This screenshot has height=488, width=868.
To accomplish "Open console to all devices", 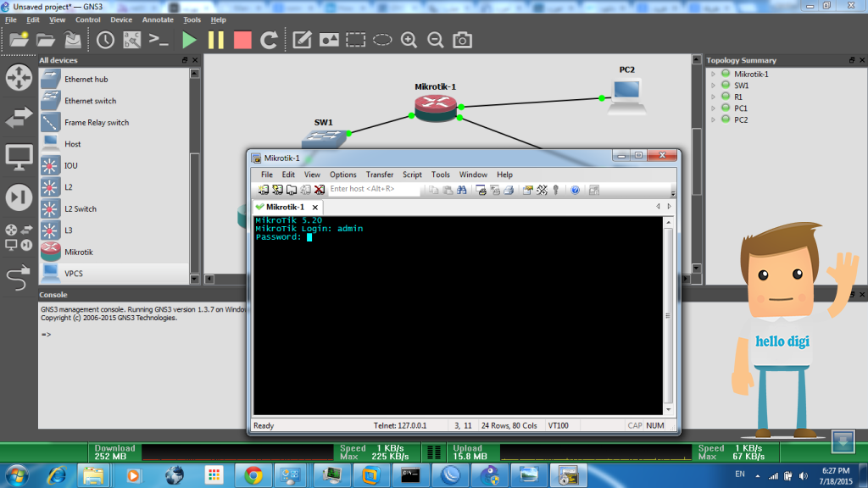I will (x=159, y=40).
